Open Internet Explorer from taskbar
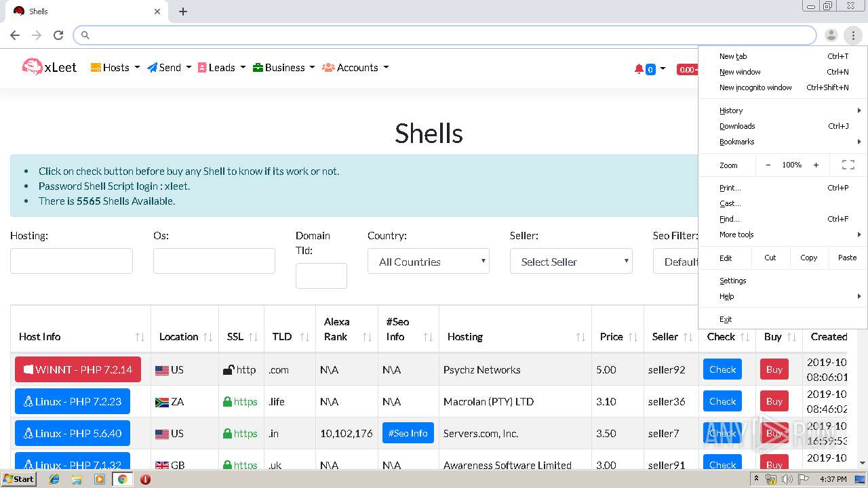 tap(54, 479)
